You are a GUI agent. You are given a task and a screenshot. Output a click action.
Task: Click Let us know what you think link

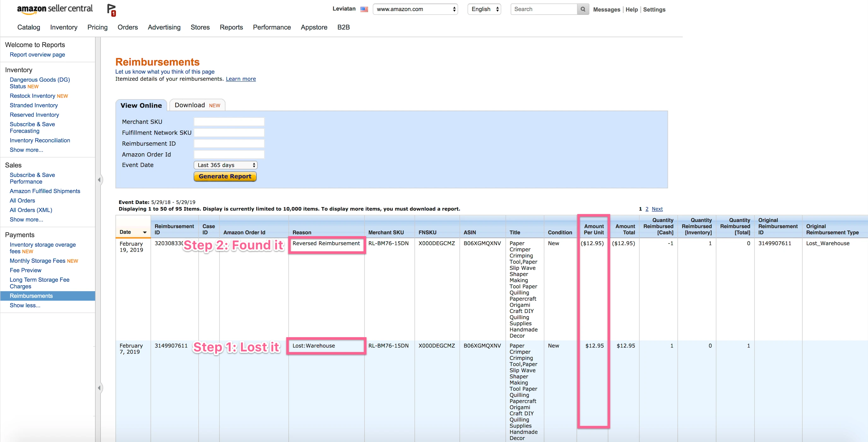click(165, 71)
